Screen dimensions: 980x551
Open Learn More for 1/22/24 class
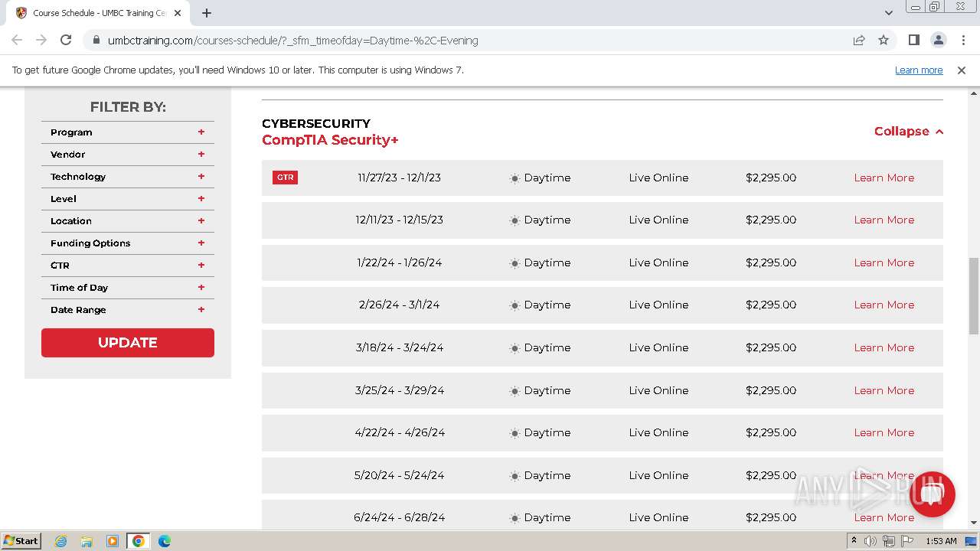pos(884,262)
